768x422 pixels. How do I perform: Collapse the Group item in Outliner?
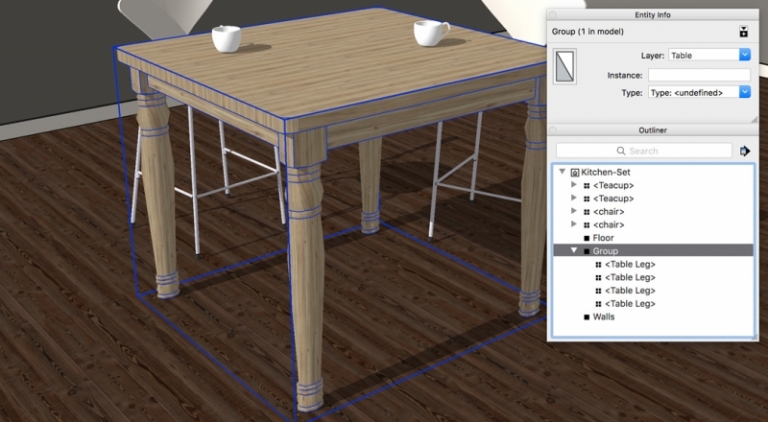point(574,250)
